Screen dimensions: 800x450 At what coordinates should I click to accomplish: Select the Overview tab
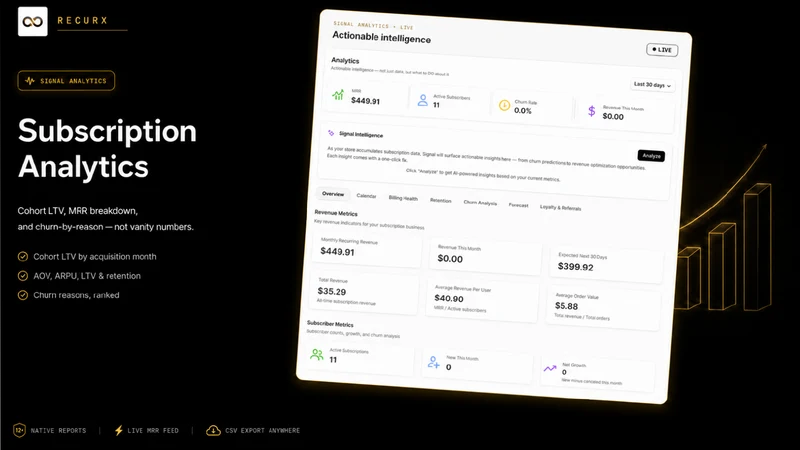tap(333, 194)
